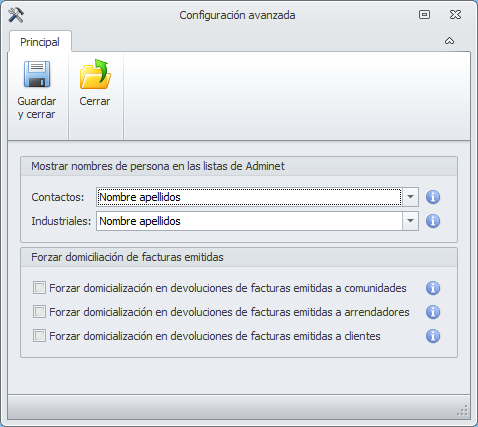Maximize the Configuración avanzada window
This screenshot has height=427, width=478.
coord(424,15)
